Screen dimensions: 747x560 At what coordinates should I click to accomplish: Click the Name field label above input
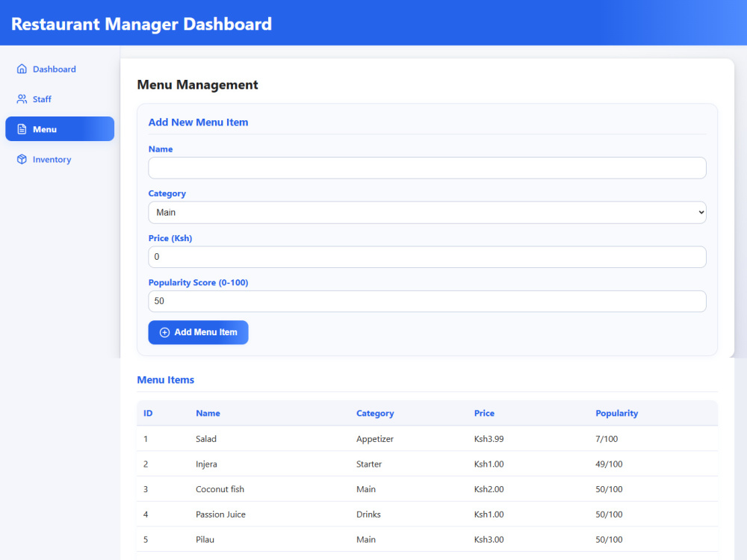tap(161, 149)
